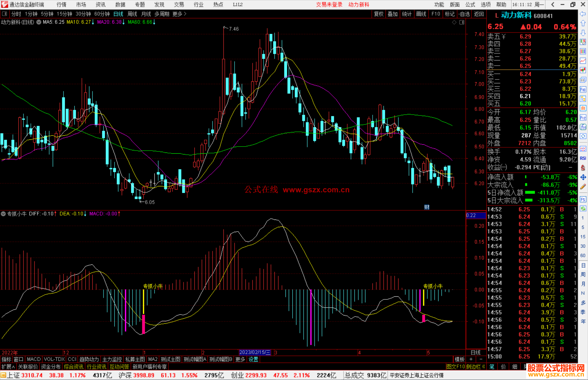This screenshot has width=588, height=380.
Task: Open the 公式 menu in title bar
Action: (x=470, y=4)
